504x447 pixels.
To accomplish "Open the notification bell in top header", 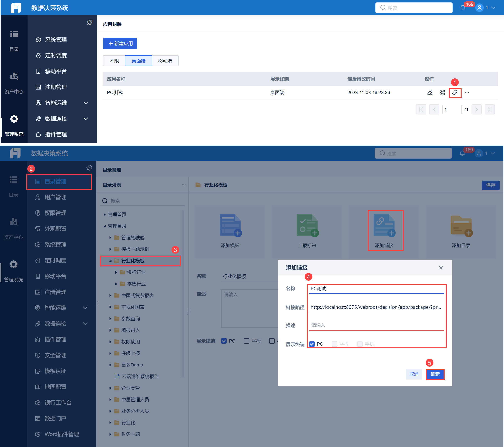I will pos(463,8).
